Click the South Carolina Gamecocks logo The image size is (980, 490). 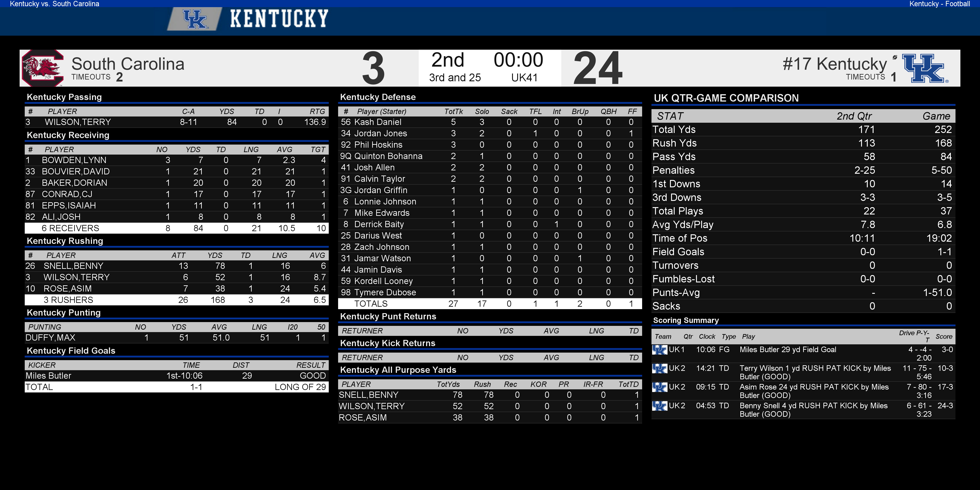coord(42,68)
